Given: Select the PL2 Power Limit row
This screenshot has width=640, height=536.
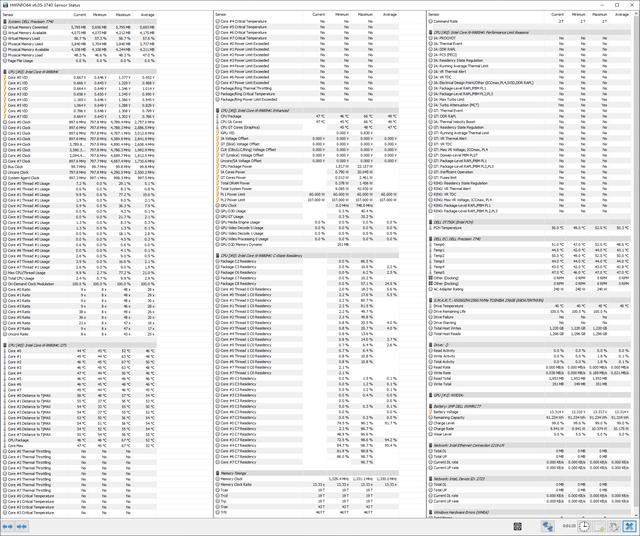Looking at the screenshot, I should [307, 200].
